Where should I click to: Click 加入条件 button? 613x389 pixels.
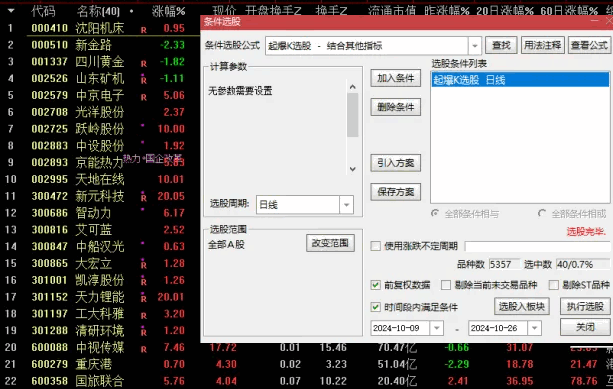[x=396, y=78]
